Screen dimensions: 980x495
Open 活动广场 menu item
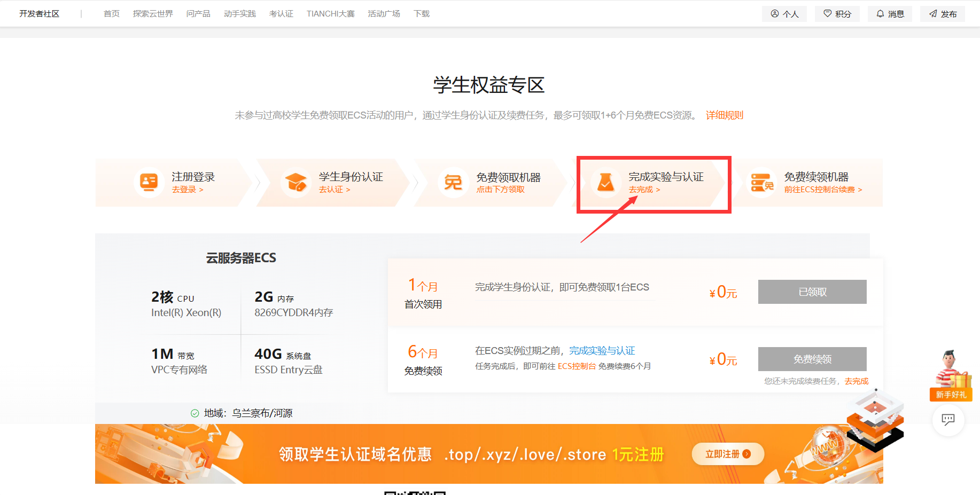point(384,14)
